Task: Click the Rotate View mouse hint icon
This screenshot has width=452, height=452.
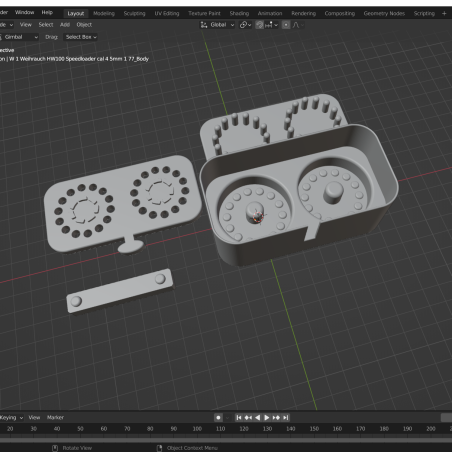Action: pyautogui.click(x=55, y=448)
